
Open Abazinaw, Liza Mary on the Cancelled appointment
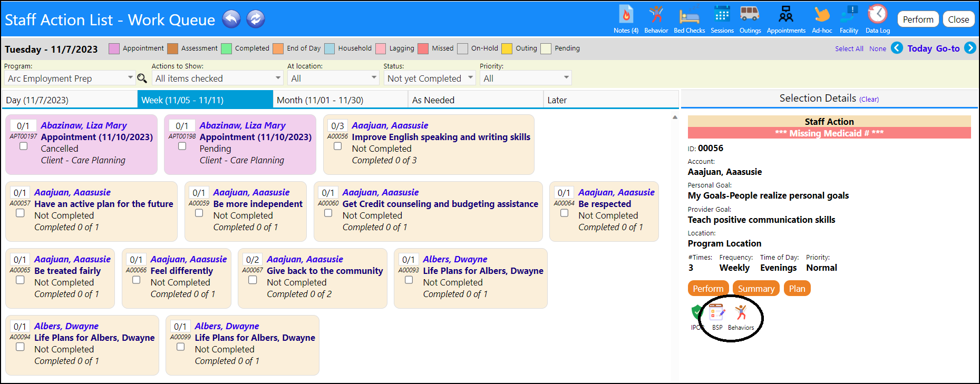84,125
